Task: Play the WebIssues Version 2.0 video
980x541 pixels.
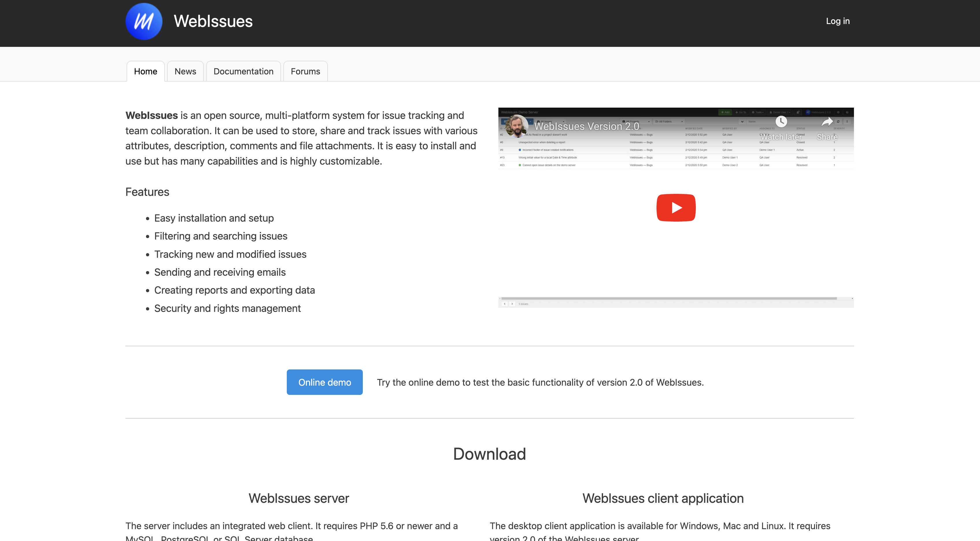Action: click(676, 207)
